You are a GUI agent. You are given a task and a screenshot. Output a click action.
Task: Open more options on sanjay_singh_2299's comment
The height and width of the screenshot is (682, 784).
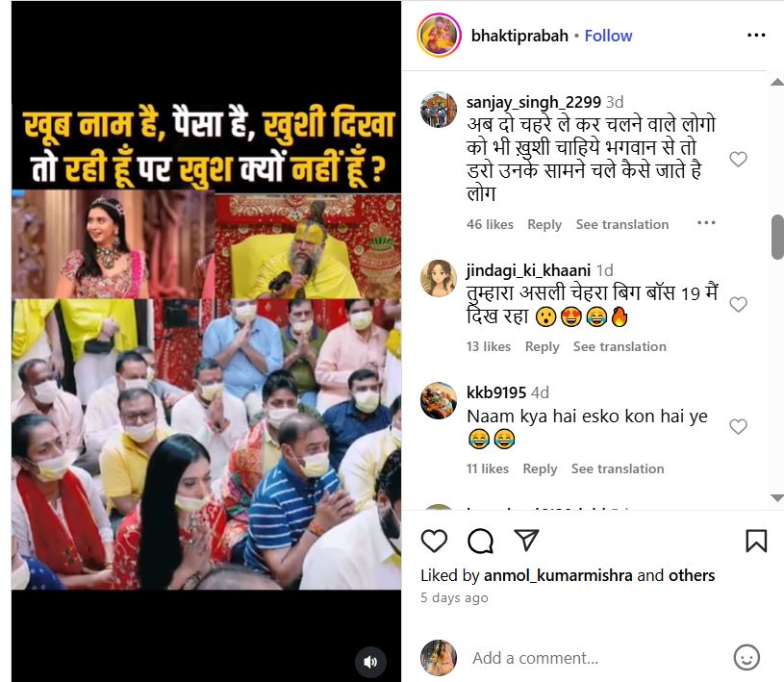(706, 223)
